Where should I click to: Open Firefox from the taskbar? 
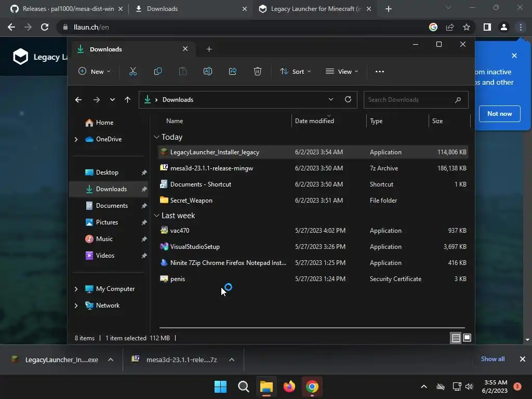coord(289,387)
